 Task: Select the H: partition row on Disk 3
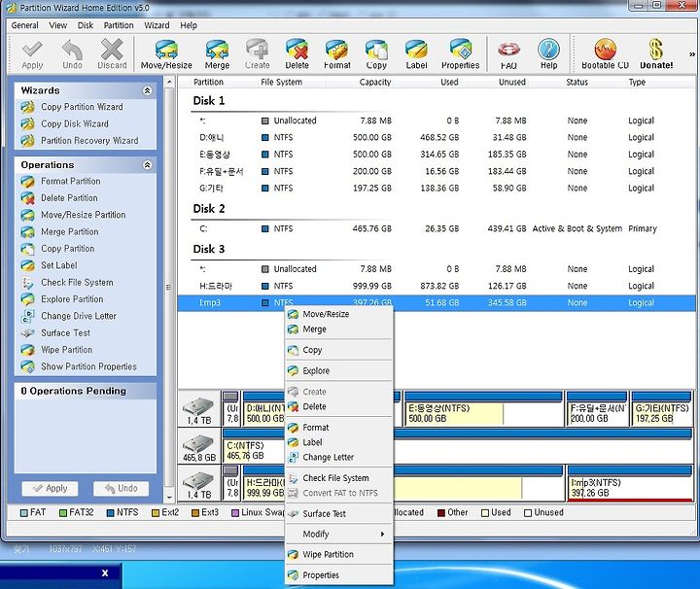pyautogui.click(x=437, y=286)
